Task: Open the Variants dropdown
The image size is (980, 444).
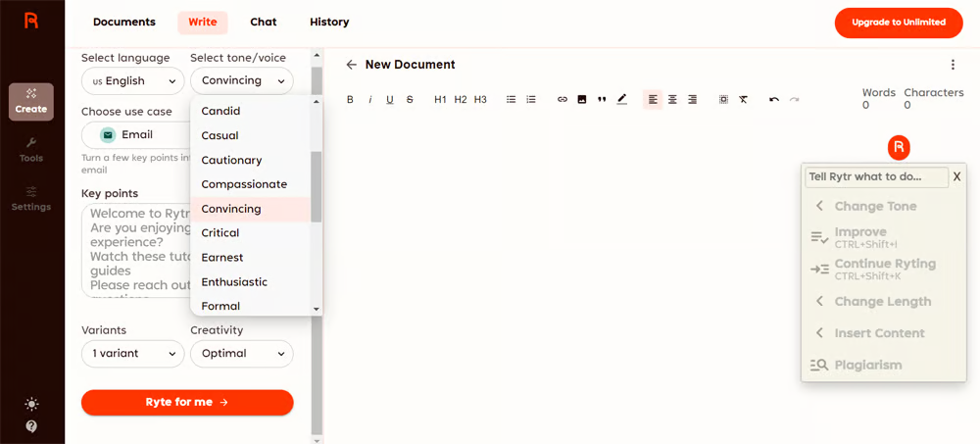Action: coord(133,353)
